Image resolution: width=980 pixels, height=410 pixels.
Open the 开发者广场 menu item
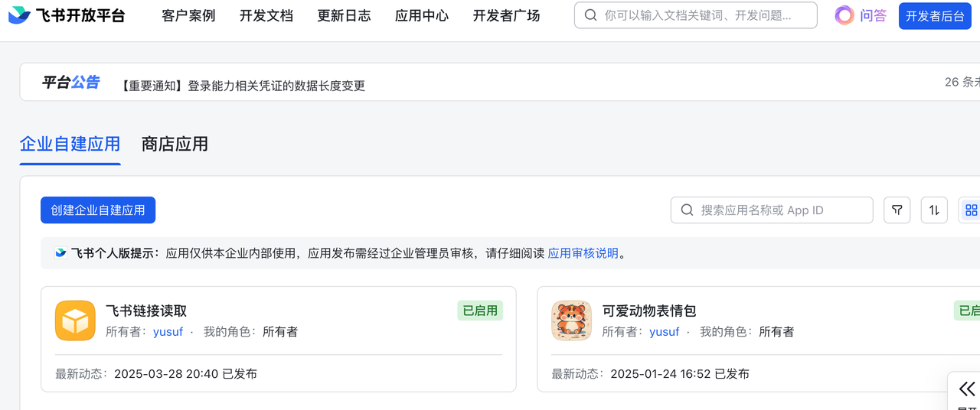click(x=506, y=15)
